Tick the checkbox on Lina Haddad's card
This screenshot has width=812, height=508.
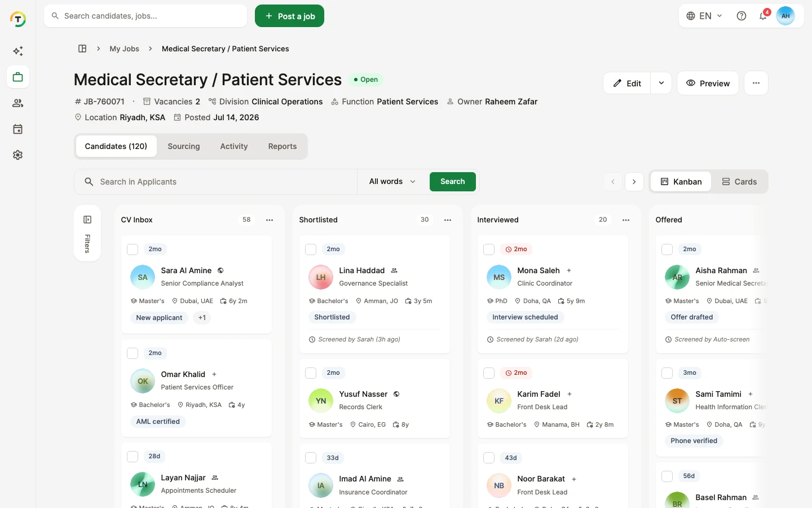pyautogui.click(x=311, y=249)
